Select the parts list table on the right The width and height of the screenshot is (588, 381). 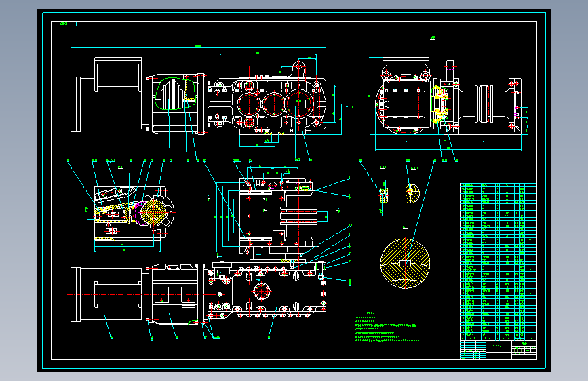click(498, 262)
